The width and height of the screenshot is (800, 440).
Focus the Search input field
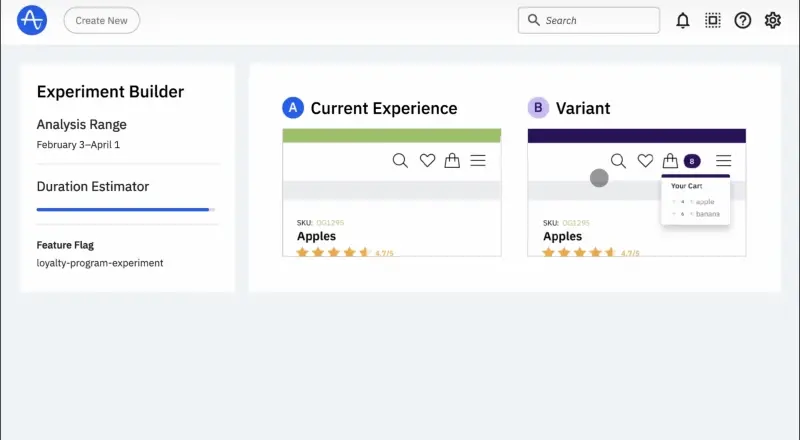589,20
